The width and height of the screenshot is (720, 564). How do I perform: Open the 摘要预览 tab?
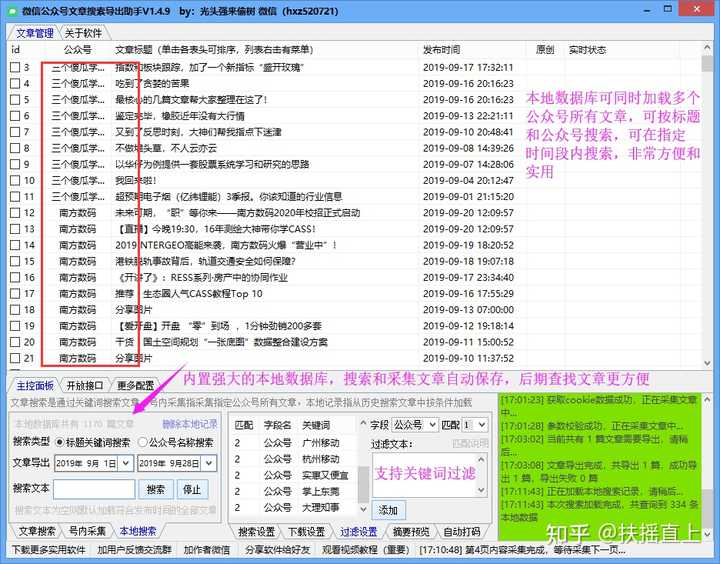click(411, 532)
